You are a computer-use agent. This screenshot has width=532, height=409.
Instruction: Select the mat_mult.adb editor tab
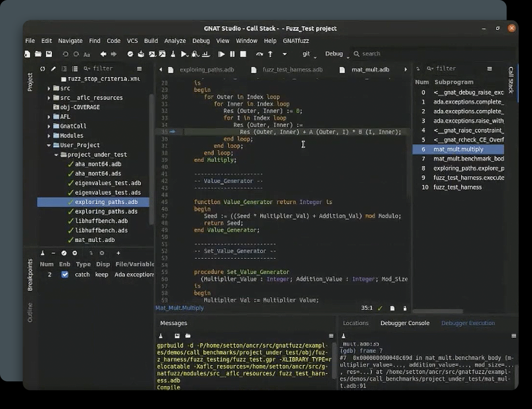(x=370, y=70)
